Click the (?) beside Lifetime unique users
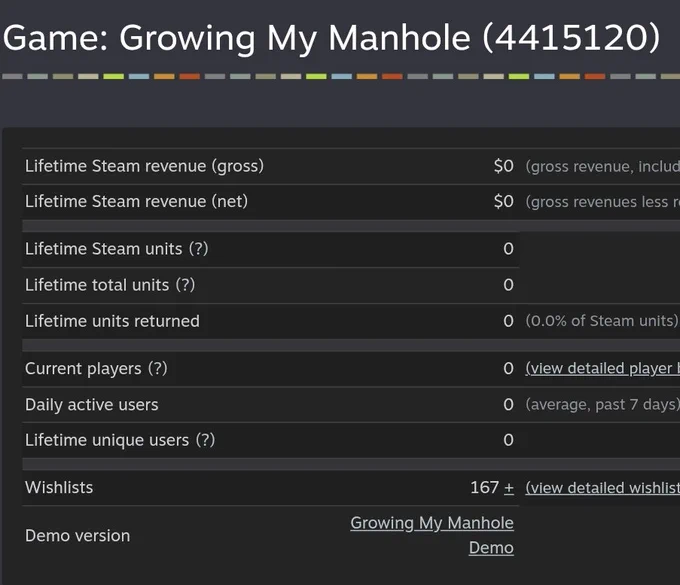Viewport: 680px width, 585px height. (206, 440)
